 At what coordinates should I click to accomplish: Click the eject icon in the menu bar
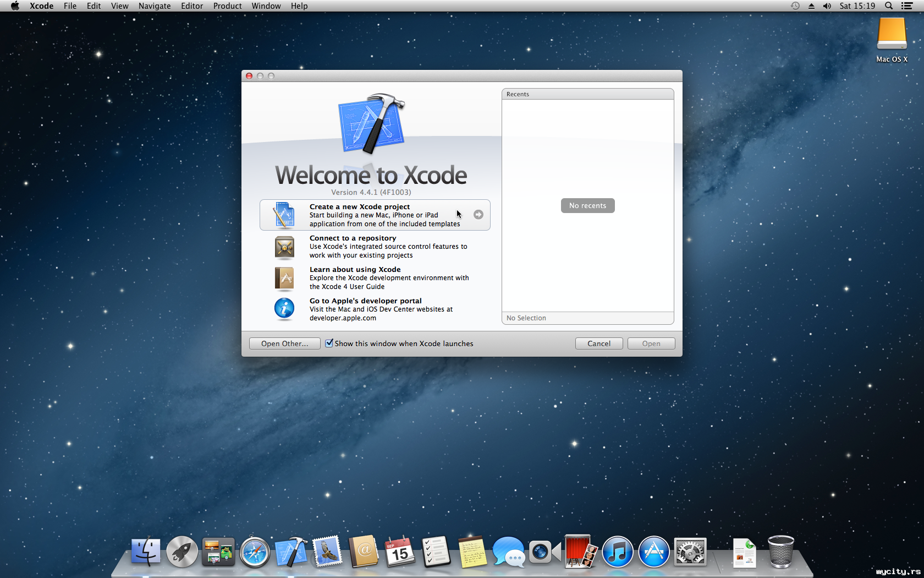[811, 6]
